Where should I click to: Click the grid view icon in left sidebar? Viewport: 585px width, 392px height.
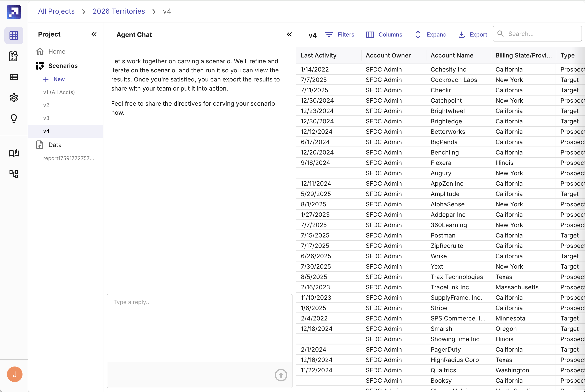[x=14, y=35]
